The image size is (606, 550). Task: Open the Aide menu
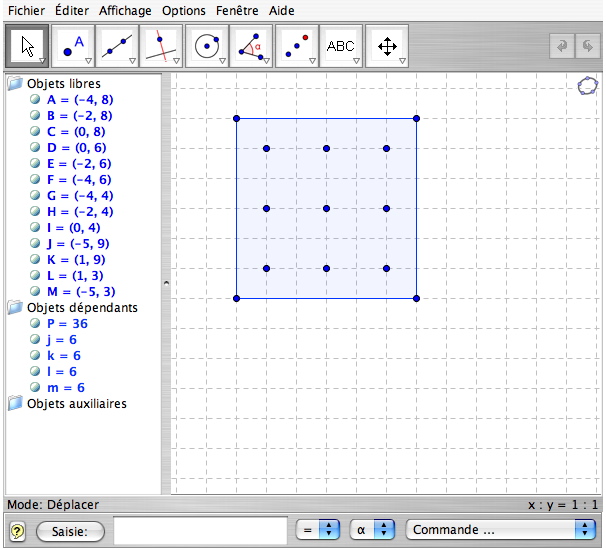[281, 10]
